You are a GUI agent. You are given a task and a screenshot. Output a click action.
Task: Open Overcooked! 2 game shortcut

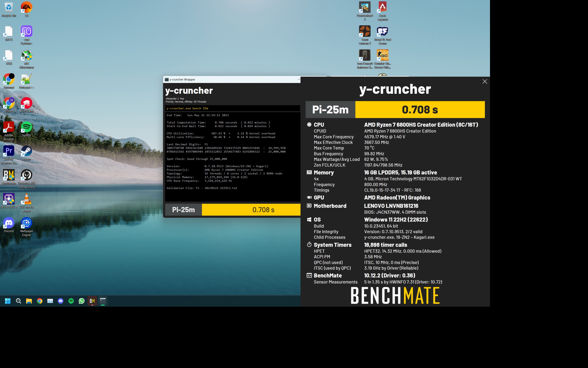click(x=365, y=11)
